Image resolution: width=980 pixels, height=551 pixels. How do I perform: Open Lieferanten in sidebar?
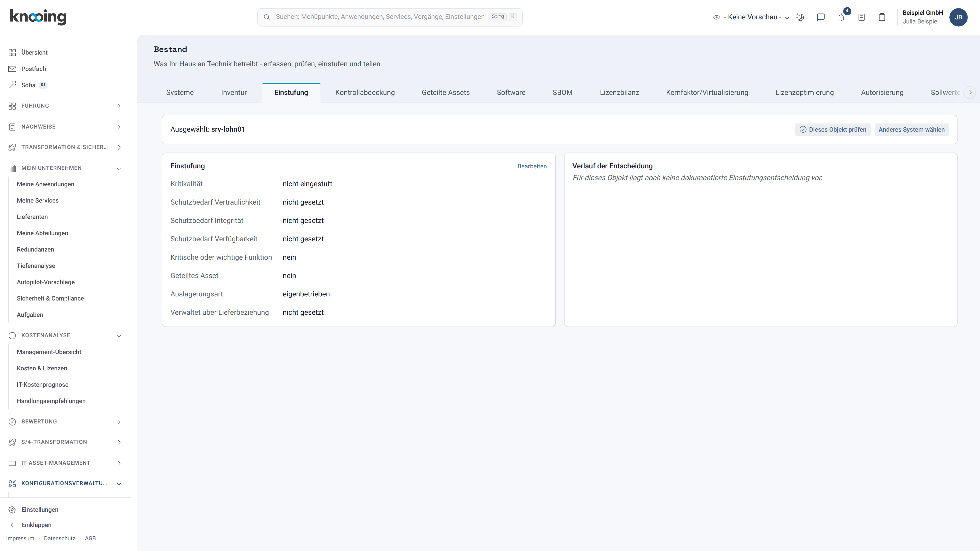pos(32,217)
